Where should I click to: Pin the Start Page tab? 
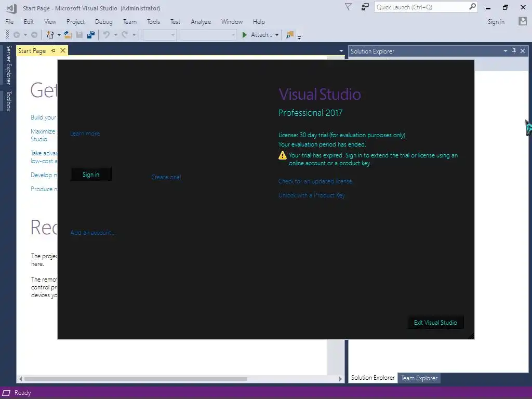pos(54,51)
